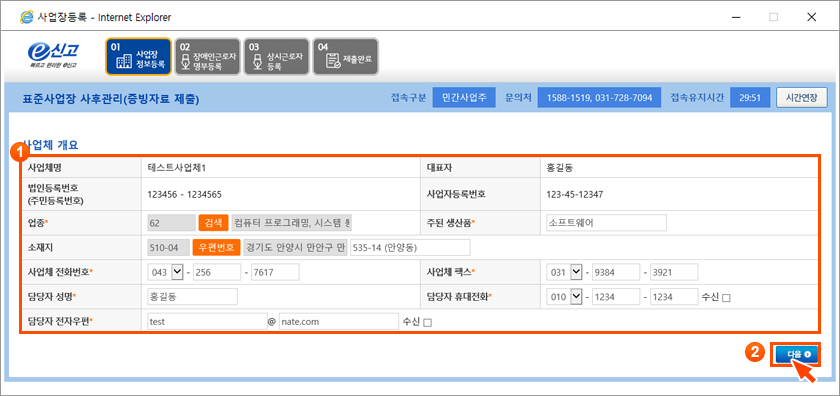Viewport: 840px width, 396px height.
Task: Click the 주된 생산품 field 소프트웨어
Action: coord(606,223)
